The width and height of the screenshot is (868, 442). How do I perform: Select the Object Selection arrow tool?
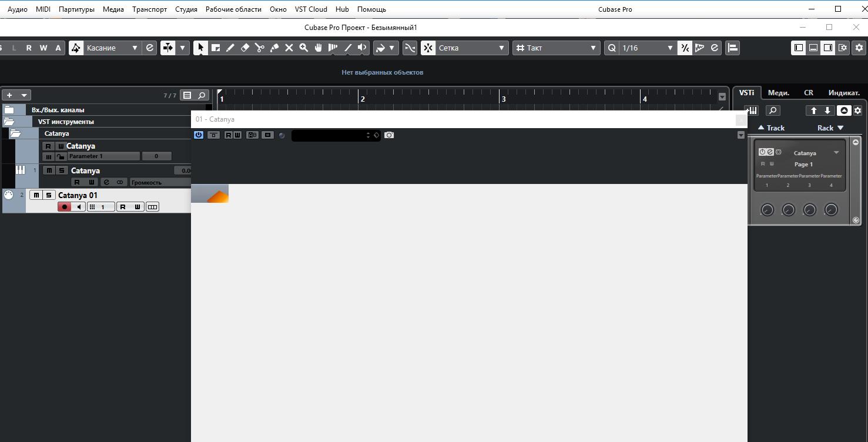coord(201,48)
